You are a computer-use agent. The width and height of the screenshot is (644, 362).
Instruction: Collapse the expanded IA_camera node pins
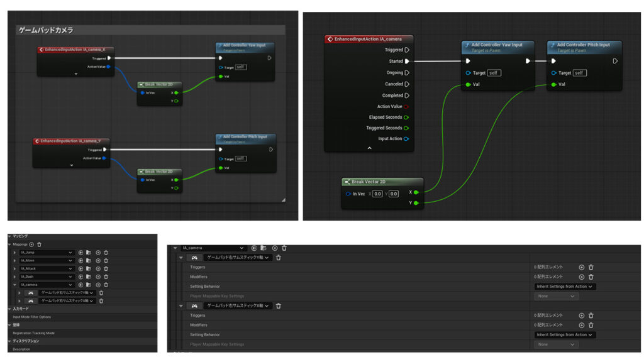click(369, 148)
